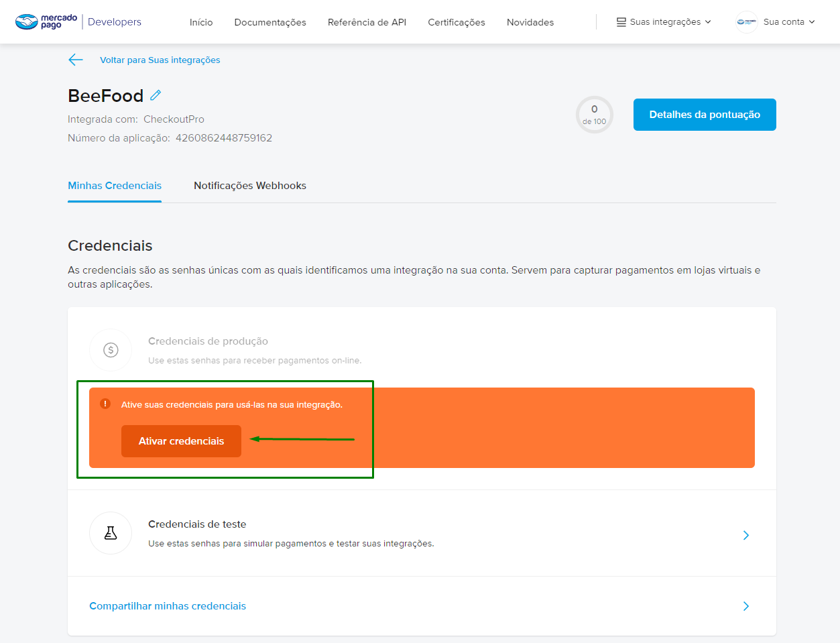Click the 'Use estas senhas para simular pagamentos' text
The width and height of the screenshot is (840, 643).
coord(291,544)
